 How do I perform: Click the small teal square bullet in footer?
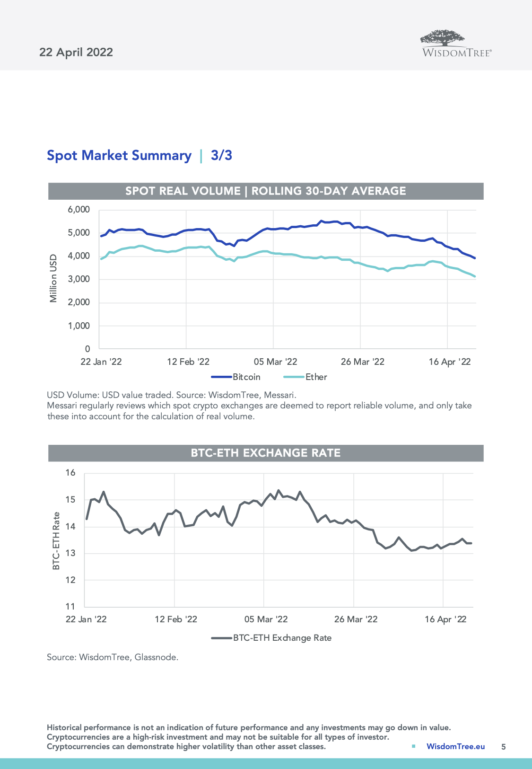coord(414,746)
